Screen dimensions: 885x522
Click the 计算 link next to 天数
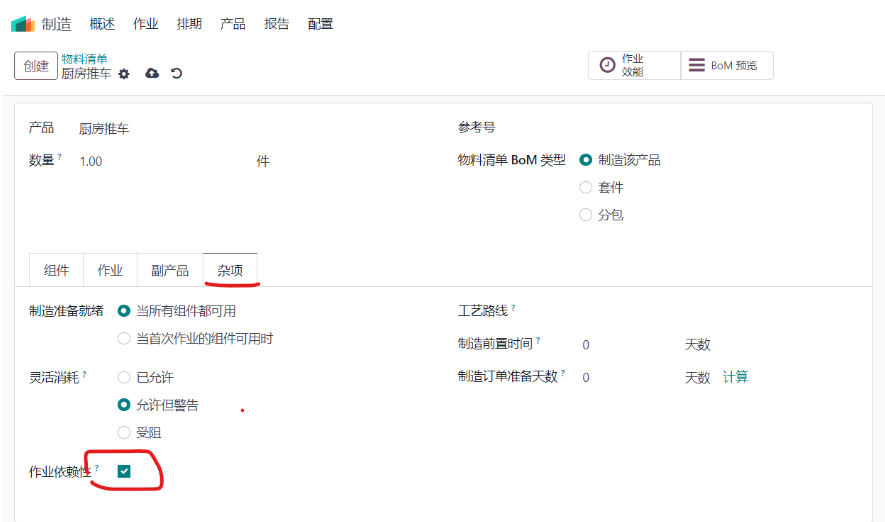click(x=735, y=377)
